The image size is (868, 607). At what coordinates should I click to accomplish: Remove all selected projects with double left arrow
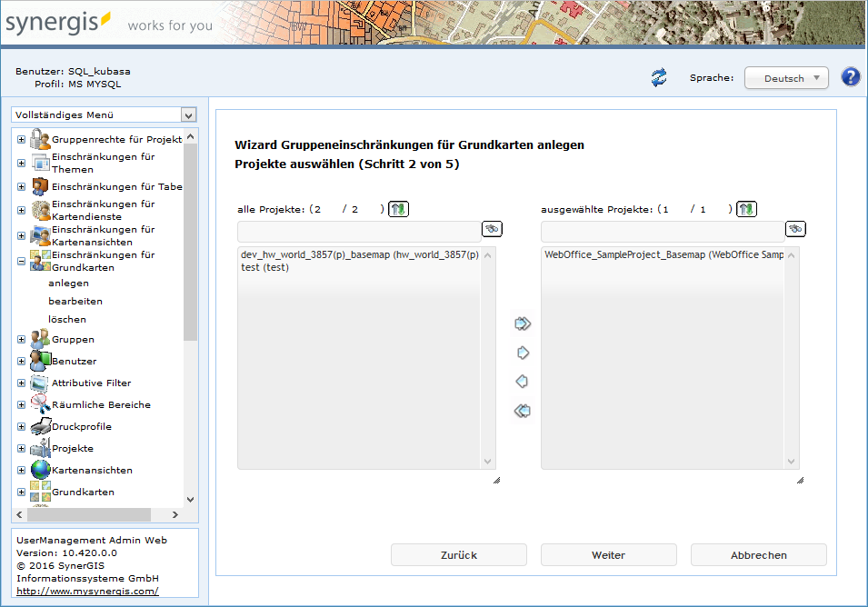[x=522, y=411]
